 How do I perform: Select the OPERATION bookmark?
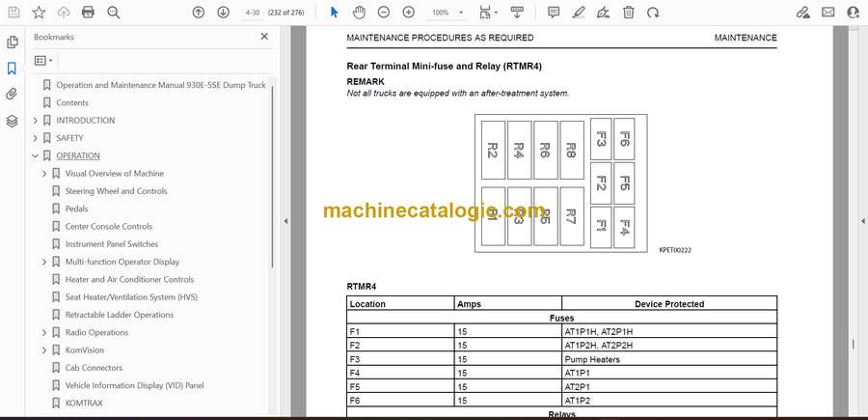78,155
